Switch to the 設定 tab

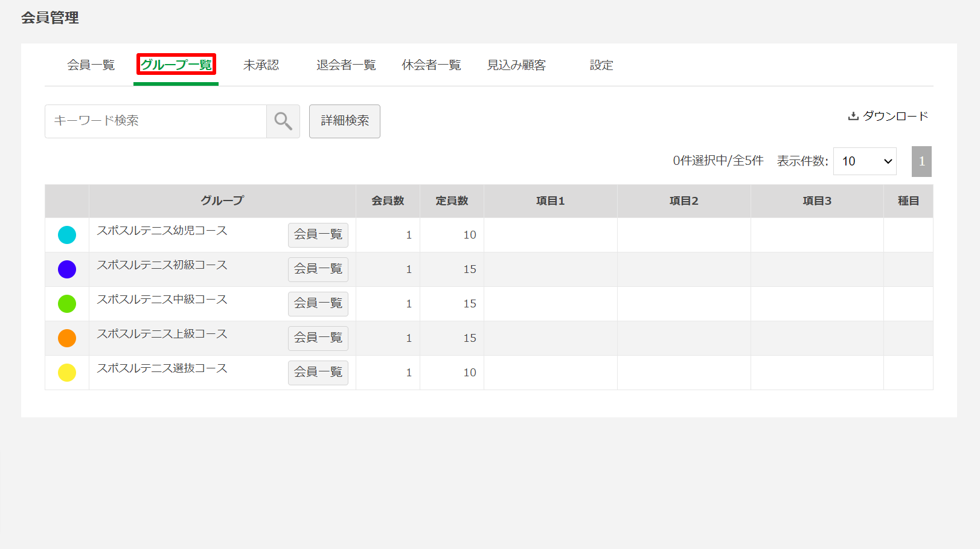(x=601, y=65)
